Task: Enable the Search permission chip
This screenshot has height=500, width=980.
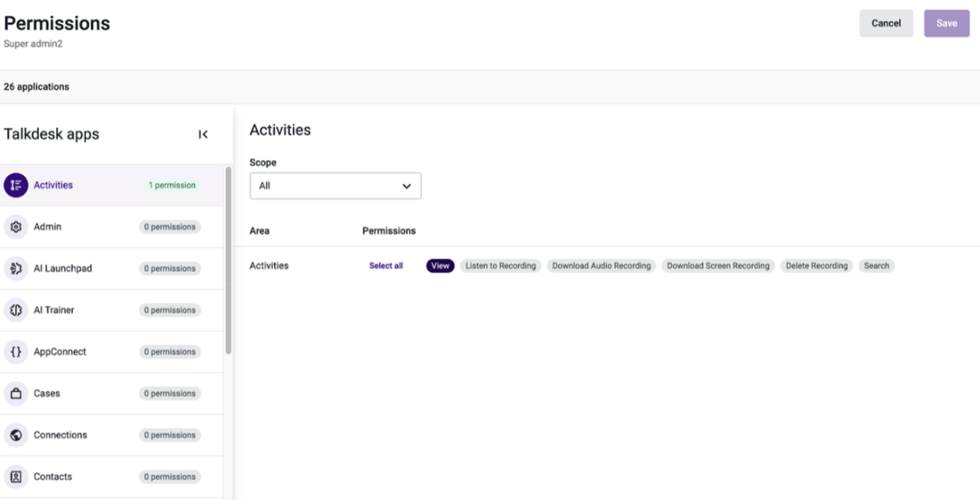Action: coord(876,266)
